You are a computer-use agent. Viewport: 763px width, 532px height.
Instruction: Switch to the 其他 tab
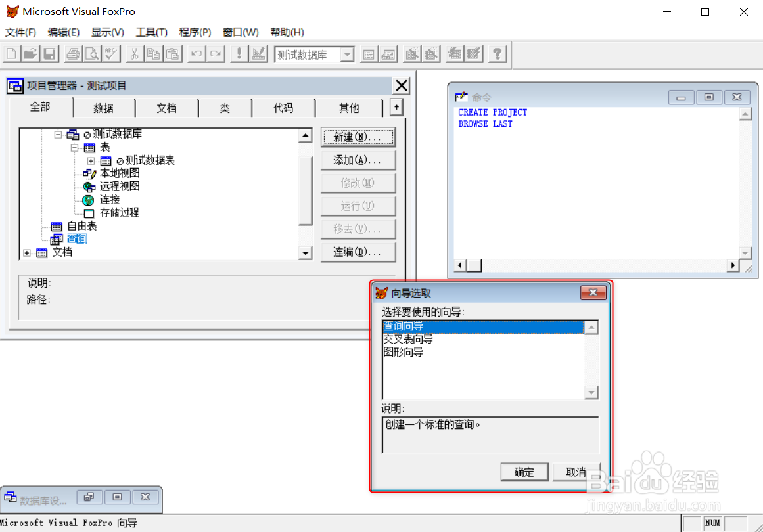tap(349, 108)
